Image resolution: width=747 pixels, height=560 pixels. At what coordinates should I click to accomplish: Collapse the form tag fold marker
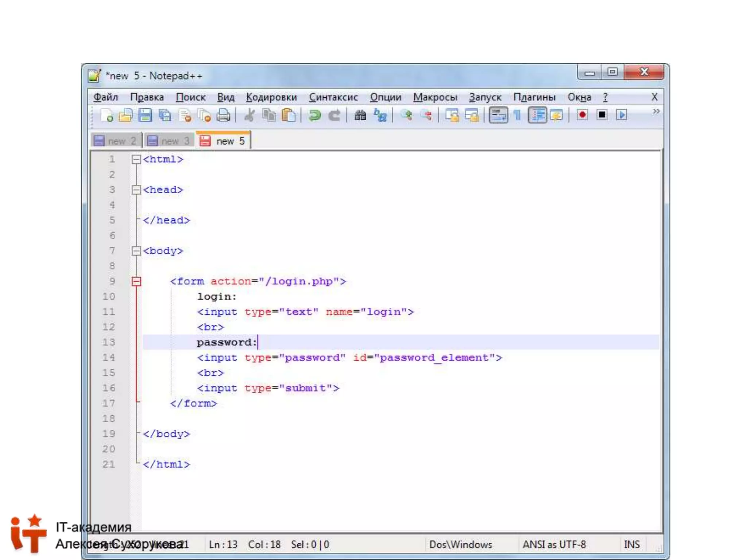coord(136,281)
